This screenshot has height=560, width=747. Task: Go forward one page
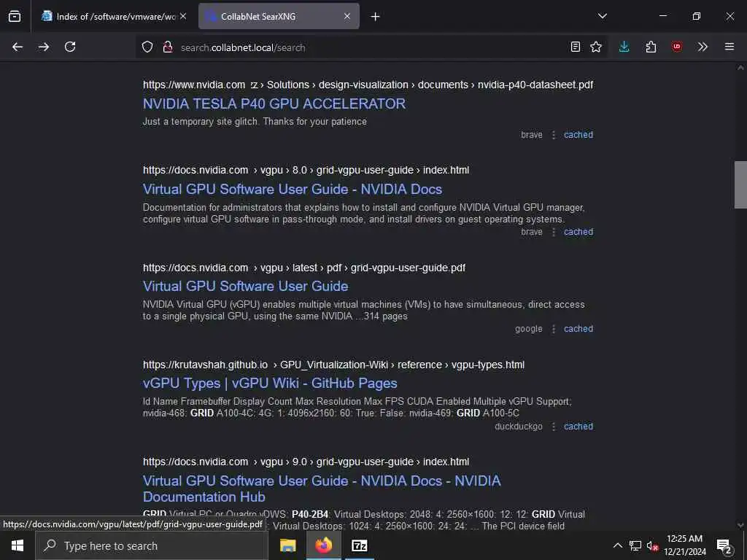44,47
